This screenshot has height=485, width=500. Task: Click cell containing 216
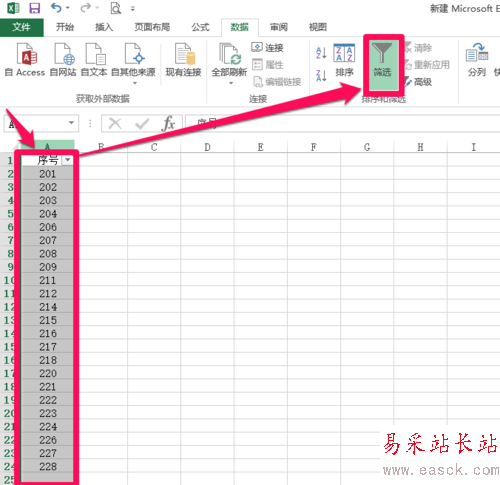pos(47,333)
